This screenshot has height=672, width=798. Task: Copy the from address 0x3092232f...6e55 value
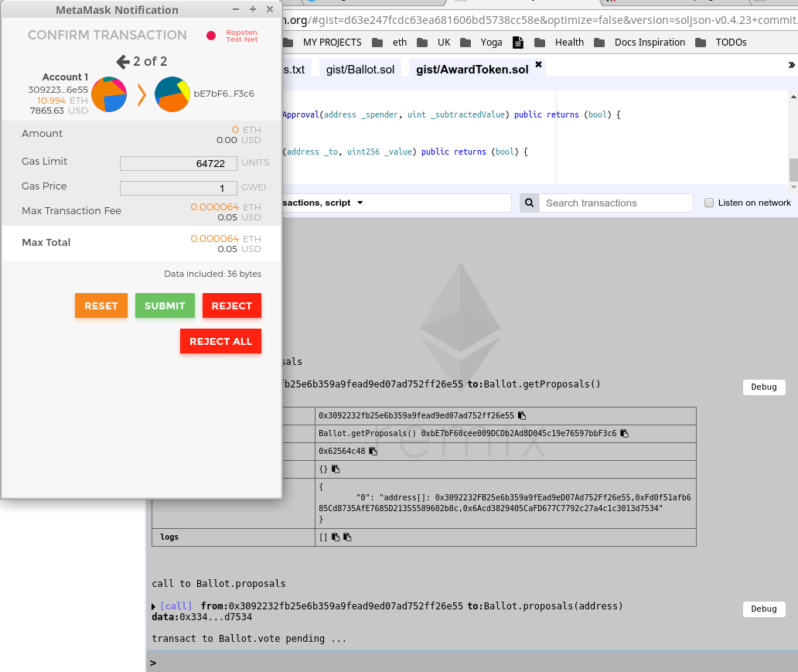[x=522, y=416]
